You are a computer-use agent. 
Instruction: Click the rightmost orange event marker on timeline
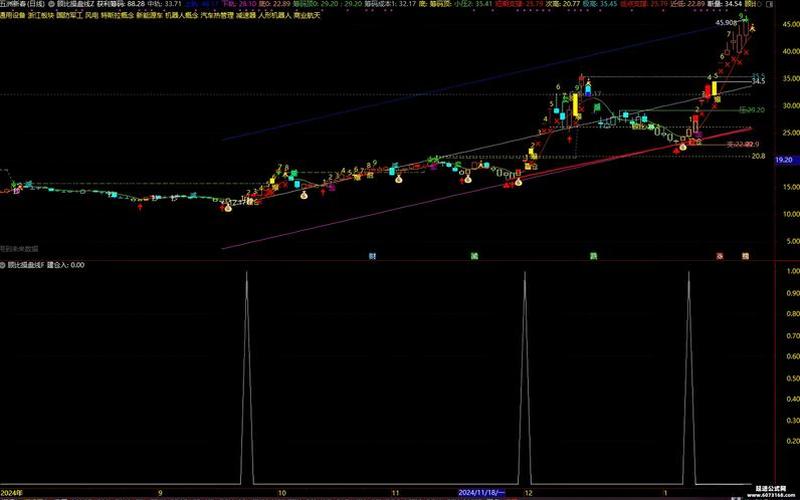coord(745,256)
